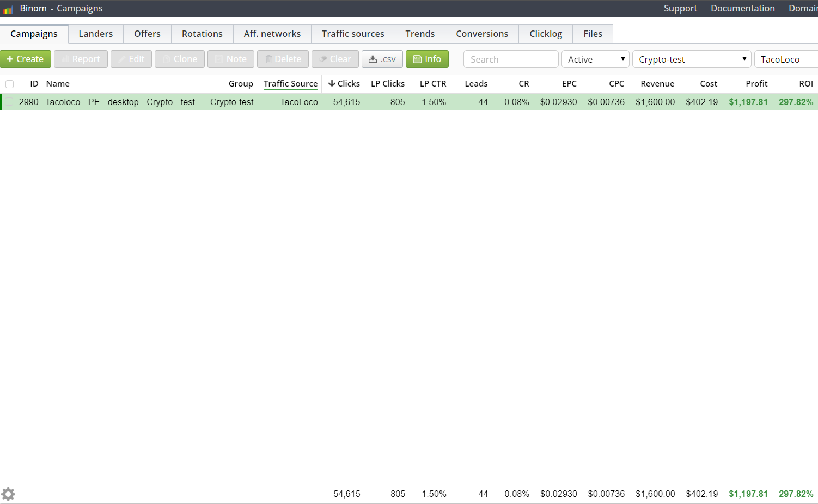The image size is (818, 504).
Task: Click the Report button
Action: point(81,59)
